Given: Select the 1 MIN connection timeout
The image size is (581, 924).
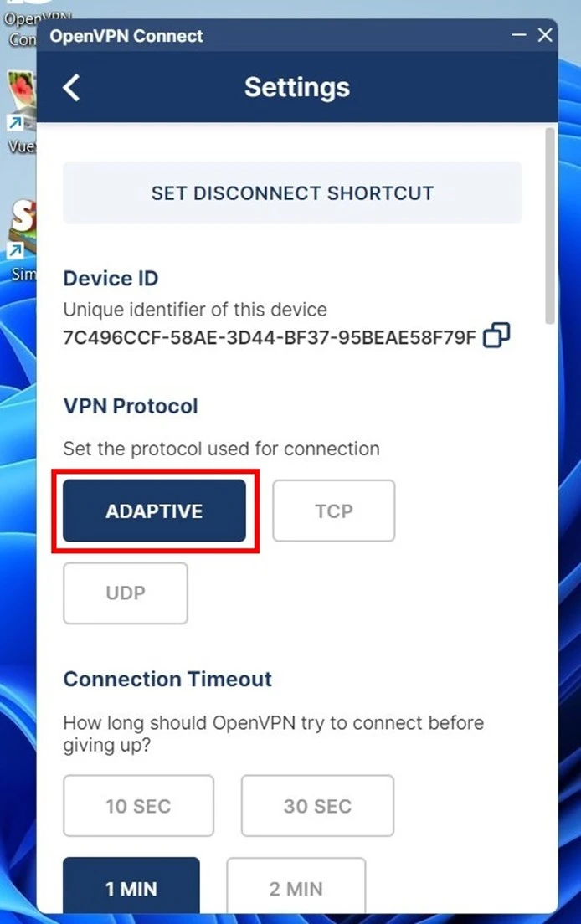Looking at the screenshot, I should point(131,888).
